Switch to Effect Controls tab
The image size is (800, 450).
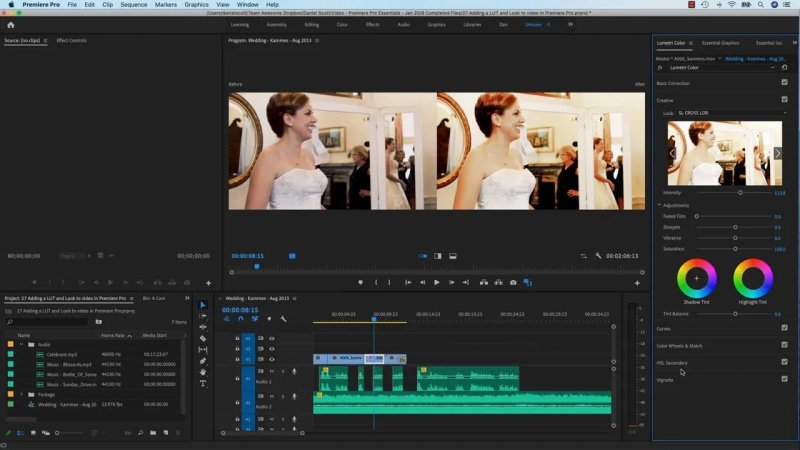71,40
